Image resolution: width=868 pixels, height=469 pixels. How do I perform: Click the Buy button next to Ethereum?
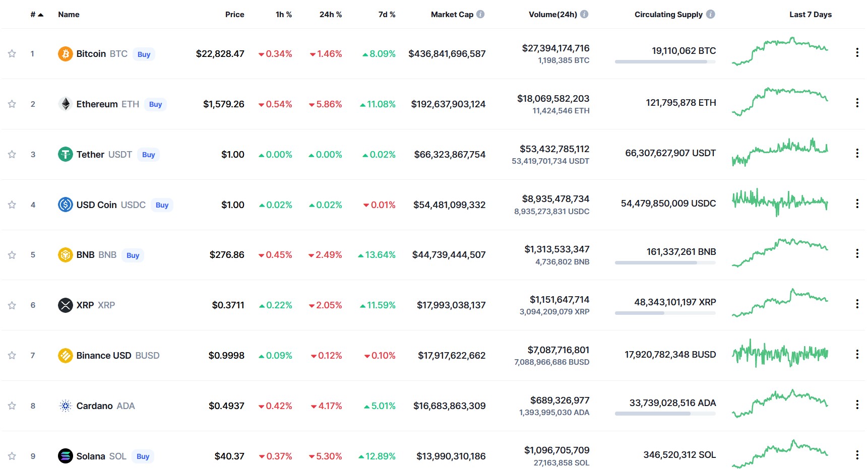click(x=155, y=104)
